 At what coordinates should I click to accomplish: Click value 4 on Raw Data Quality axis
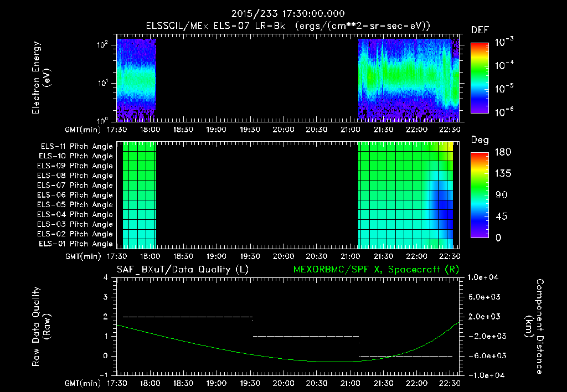click(106, 278)
